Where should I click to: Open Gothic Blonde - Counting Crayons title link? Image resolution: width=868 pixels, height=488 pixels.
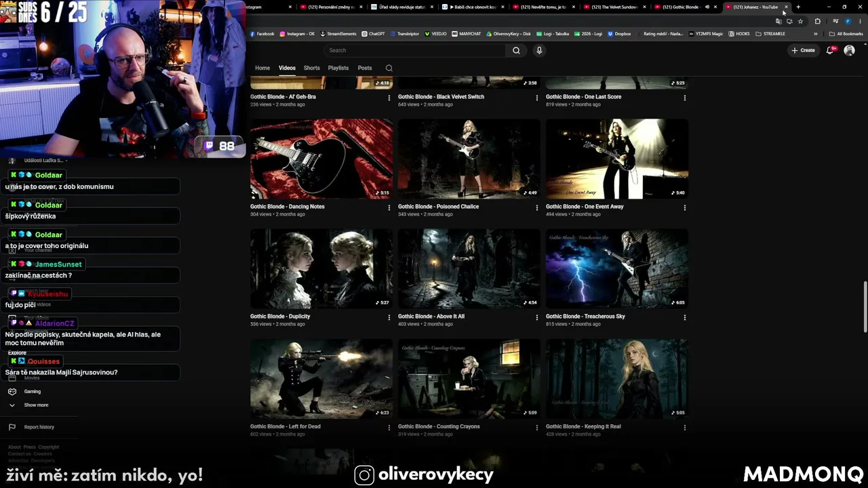[439, 426]
